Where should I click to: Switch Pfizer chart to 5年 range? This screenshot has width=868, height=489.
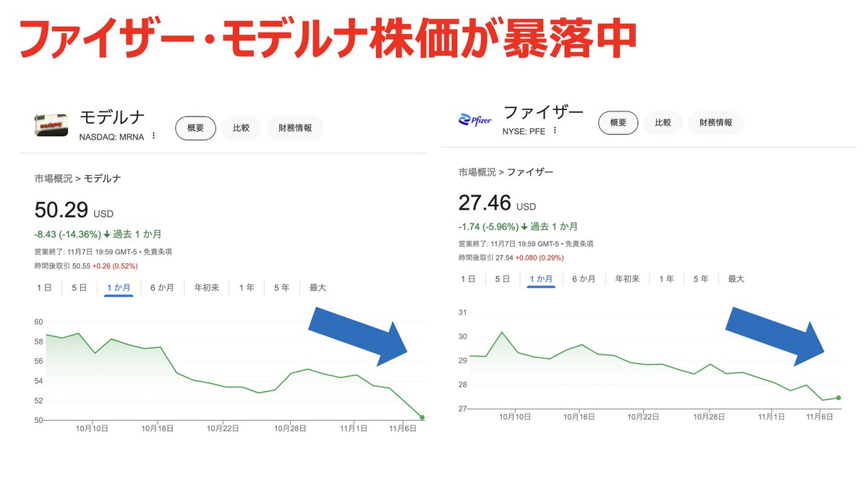pyautogui.click(x=700, y=278)
